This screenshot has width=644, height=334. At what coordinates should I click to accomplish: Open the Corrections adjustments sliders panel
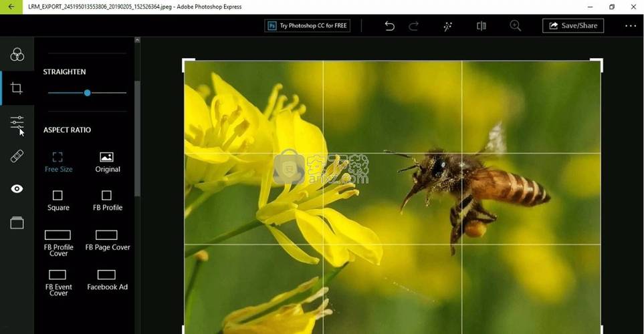pos(17,122)
